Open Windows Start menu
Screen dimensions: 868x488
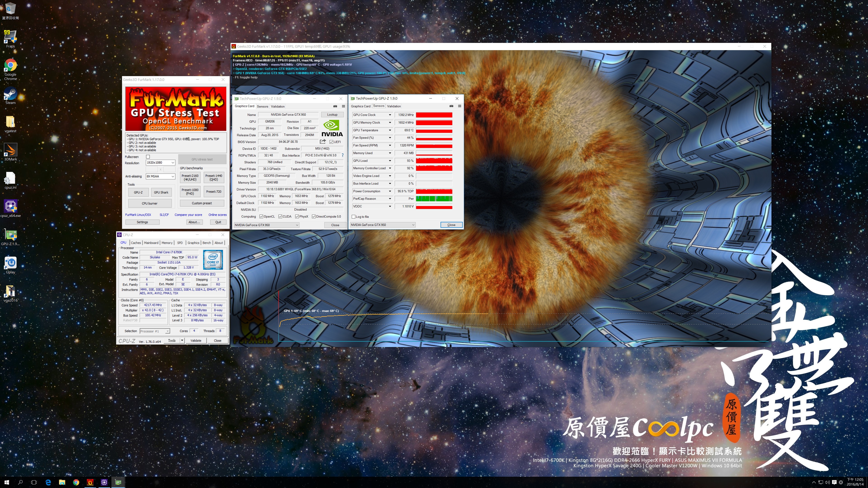[x=7, y=482]
